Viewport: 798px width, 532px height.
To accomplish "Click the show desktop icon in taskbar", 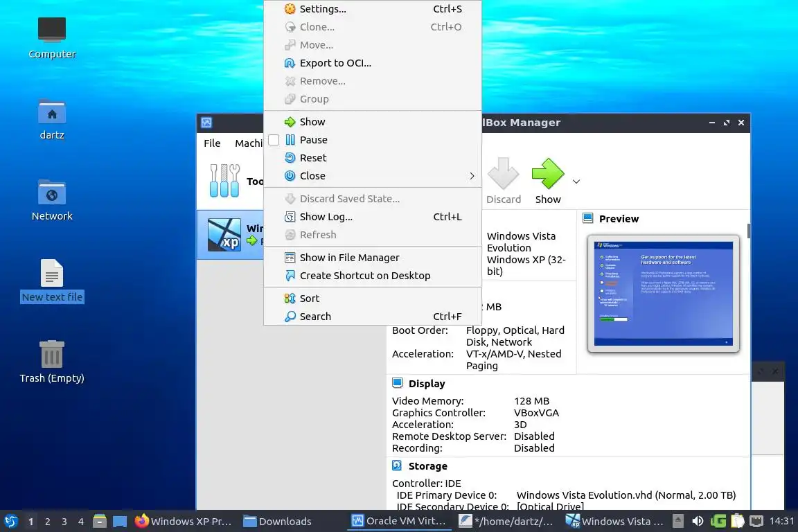I will pos(120,522).
